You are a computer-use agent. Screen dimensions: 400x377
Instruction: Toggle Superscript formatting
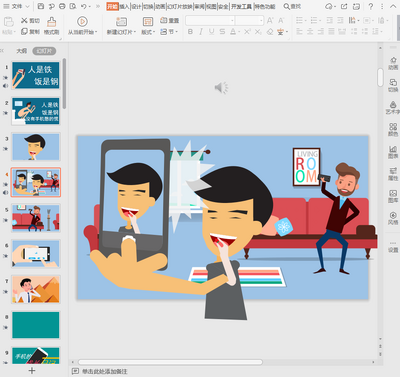pos(247,32)
